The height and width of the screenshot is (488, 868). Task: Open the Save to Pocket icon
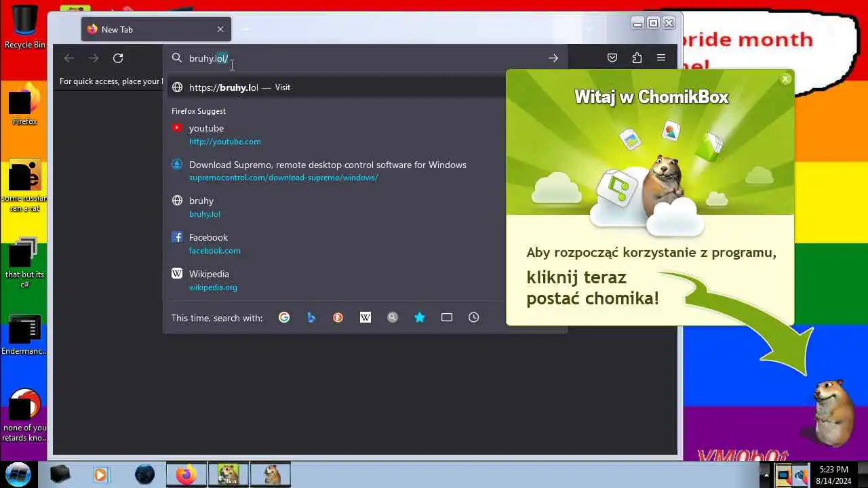[x=612, y=58]
